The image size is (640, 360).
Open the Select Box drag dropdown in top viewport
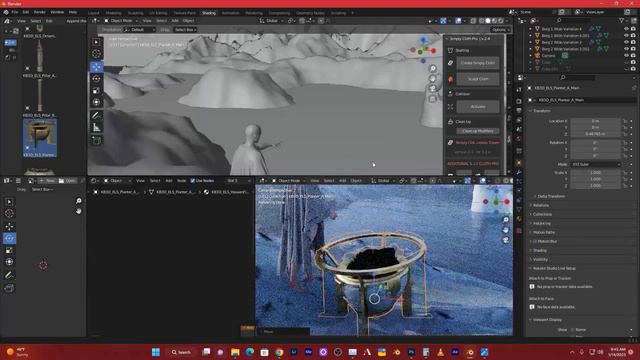tap(185, 30)
